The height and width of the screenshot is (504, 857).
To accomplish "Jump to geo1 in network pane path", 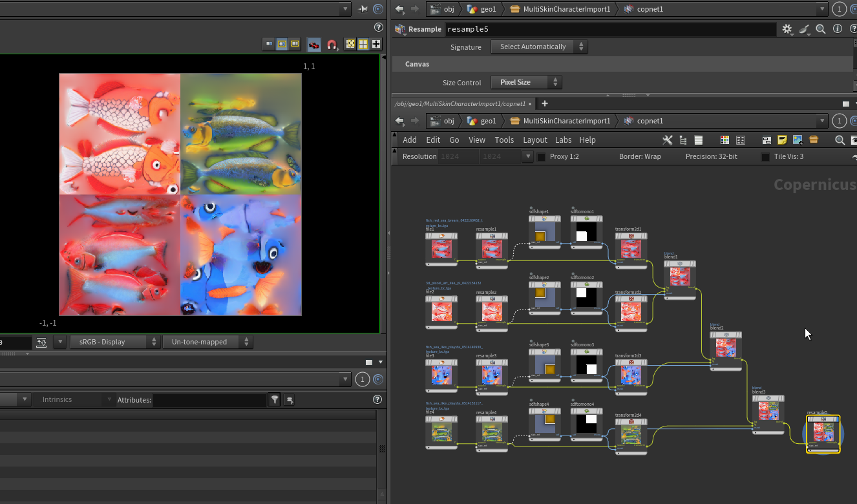I will click(x=482, y=121).
